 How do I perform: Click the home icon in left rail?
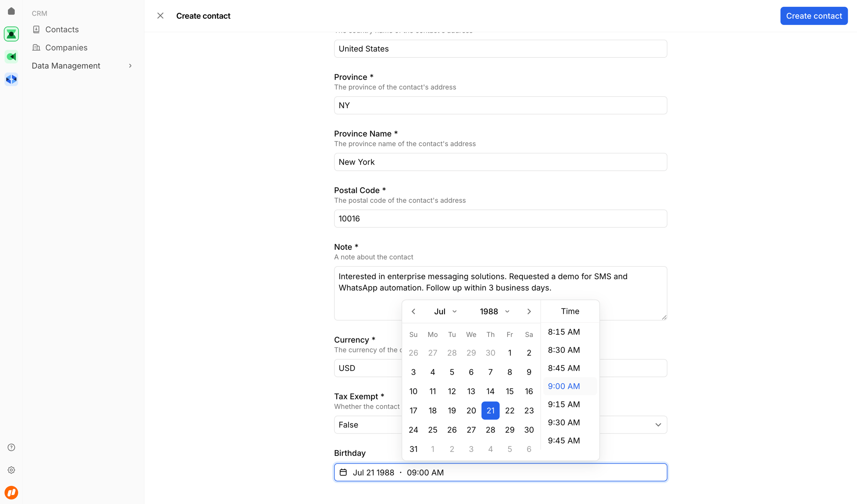point(11,11)
